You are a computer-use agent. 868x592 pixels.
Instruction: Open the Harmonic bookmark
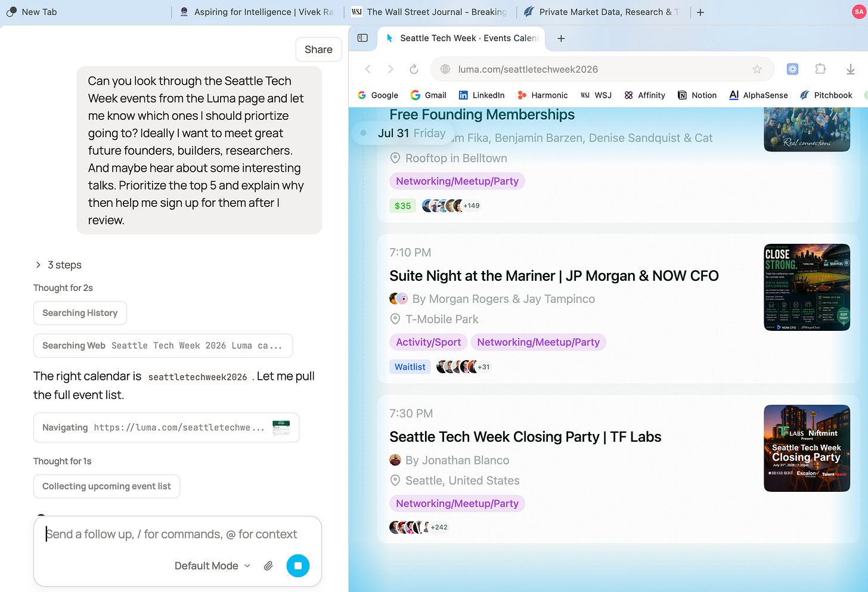point(542,95)
